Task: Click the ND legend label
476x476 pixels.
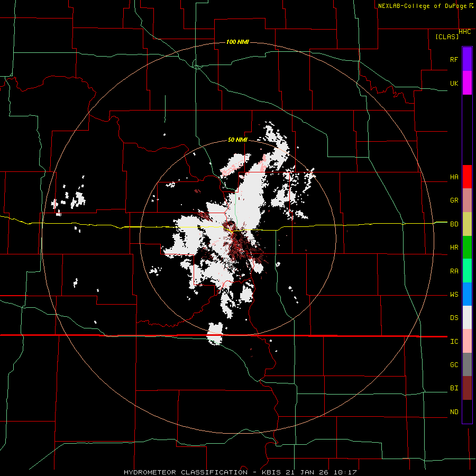Action: tap(454, 412)
